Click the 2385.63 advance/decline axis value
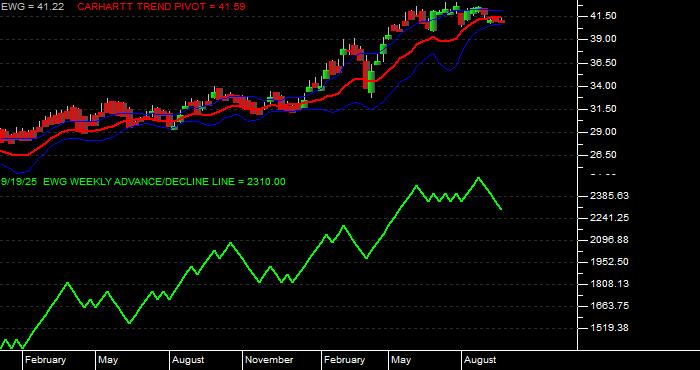Image resolution: width=700 pixels, height=370 pixels. (x=609, y=196)
